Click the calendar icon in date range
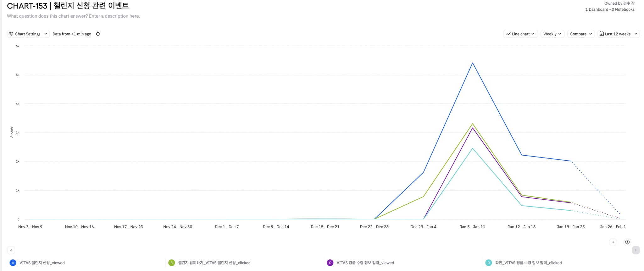The width and height of the screenshot is (644, 271). pos(602,34)
